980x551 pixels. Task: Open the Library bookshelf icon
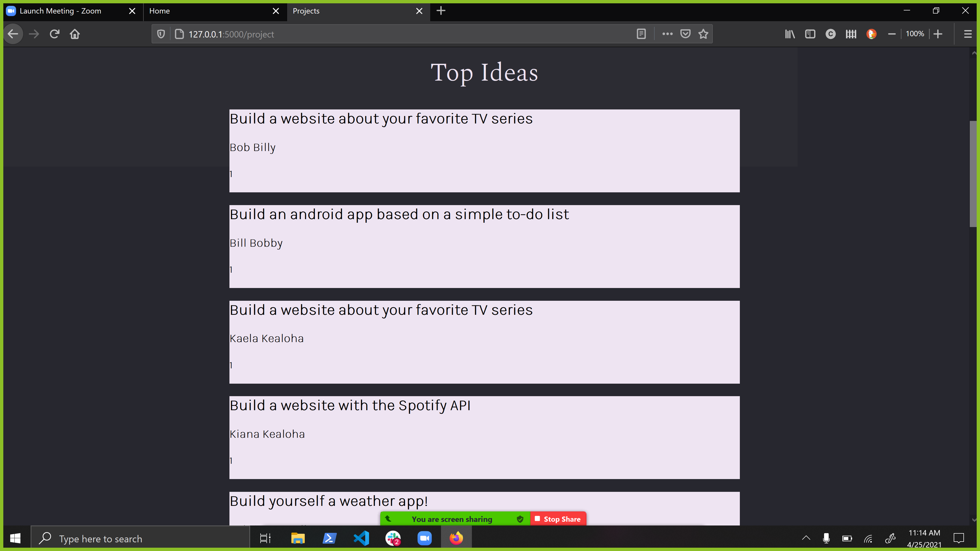tap(790, 34)
